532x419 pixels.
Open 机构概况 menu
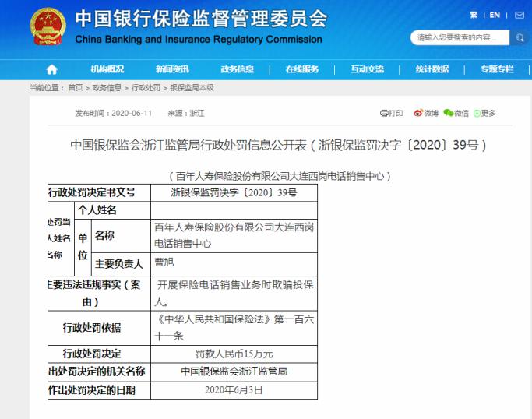point(107,69)
